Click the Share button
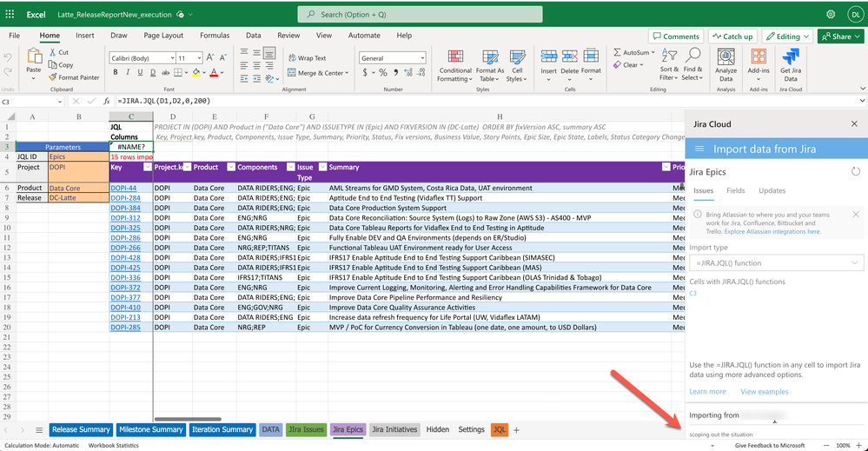Screen dimensions: 868x451 pos(840,36)
